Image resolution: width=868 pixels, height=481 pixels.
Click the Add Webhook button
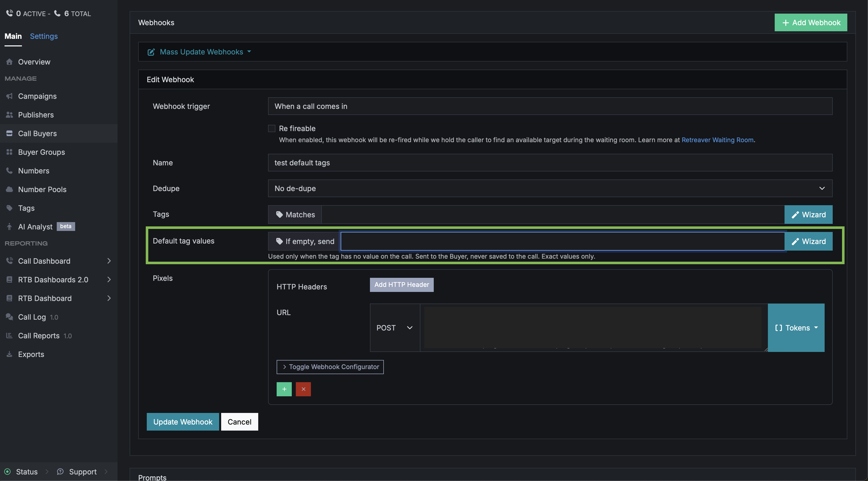pos(811,23)
